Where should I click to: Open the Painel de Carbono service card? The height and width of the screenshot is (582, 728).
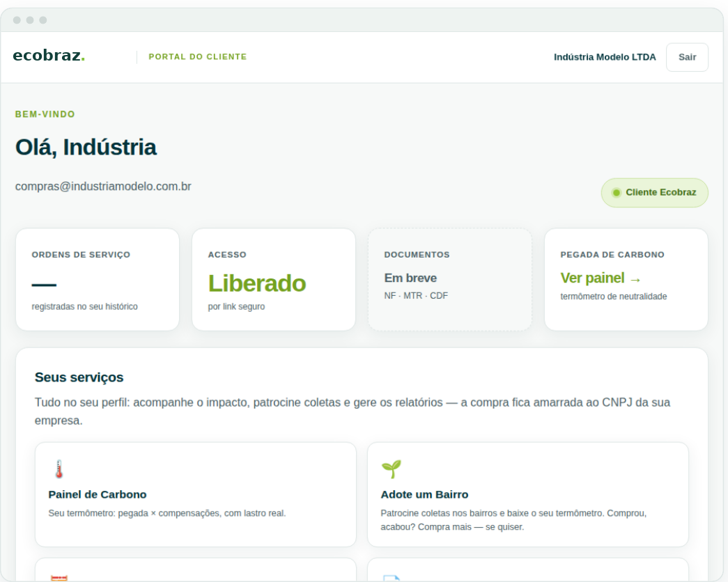pyautogui.click(x=196, y=494)
